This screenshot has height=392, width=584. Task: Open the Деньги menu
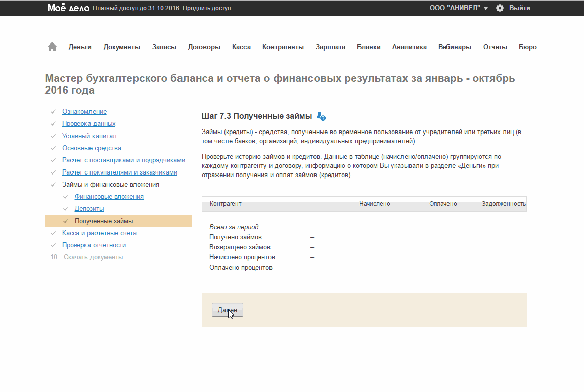click(x=80, y=47)
